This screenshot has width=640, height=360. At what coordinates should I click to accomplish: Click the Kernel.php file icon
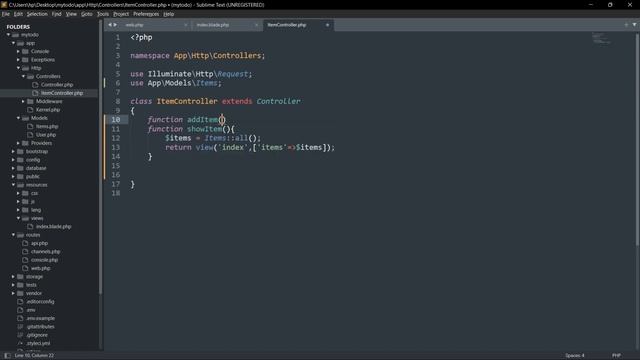(x=30, y=110)
